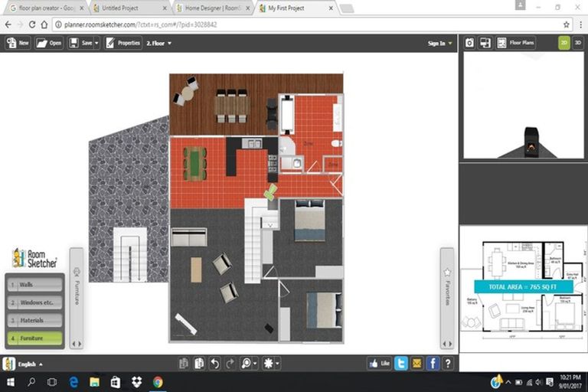Screen dimensions: 588x392
Task: Click the undo arrow in bottom toolbar
Action: 215,364
